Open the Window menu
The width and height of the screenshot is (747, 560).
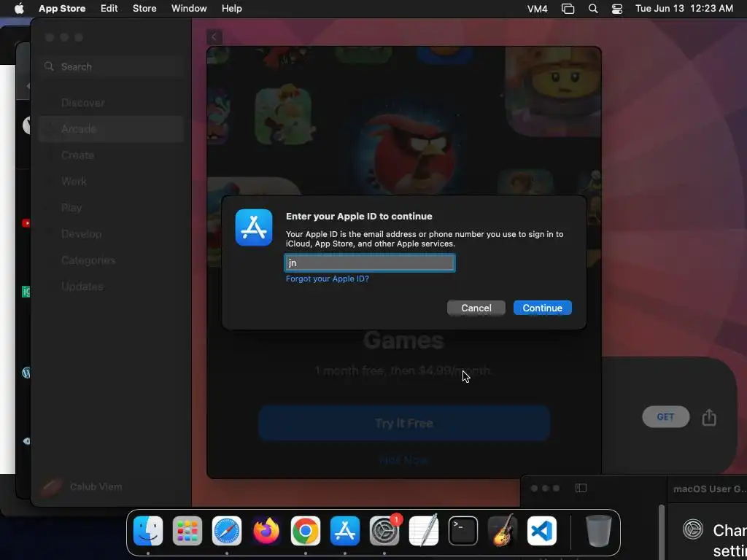coord(189,9)
